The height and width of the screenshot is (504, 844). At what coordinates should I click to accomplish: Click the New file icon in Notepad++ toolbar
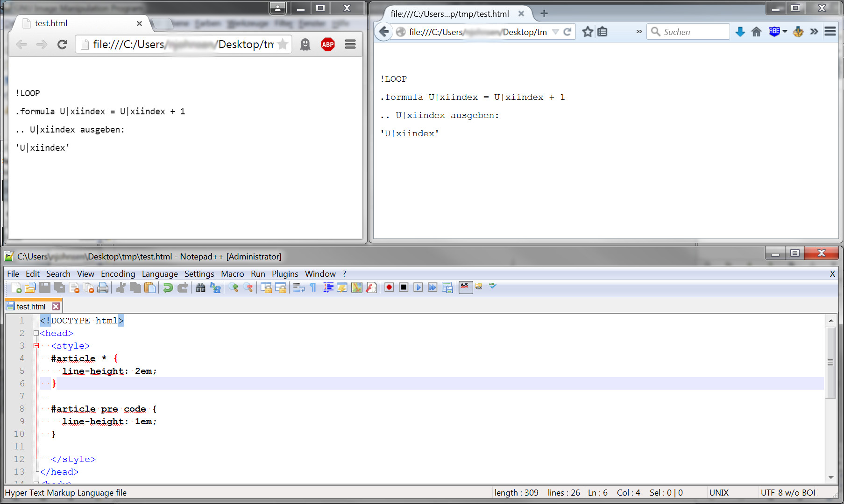[x=16, y=288]
